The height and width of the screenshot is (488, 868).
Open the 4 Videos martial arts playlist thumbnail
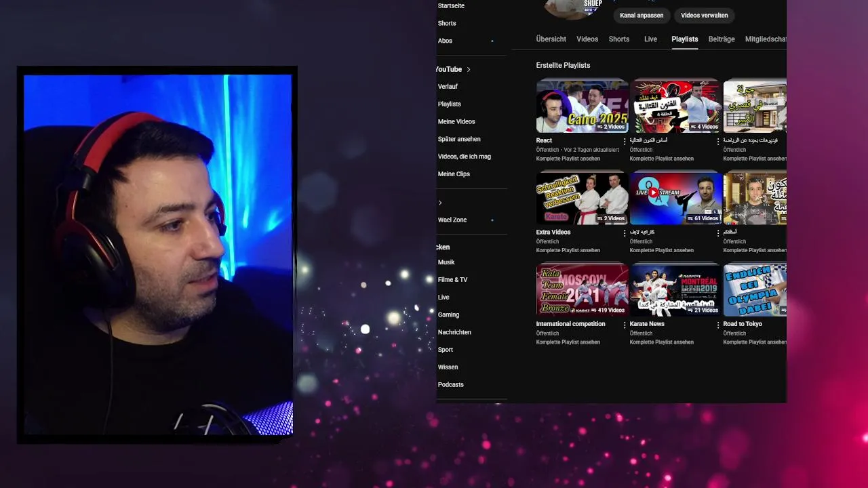tap(675, 106)
